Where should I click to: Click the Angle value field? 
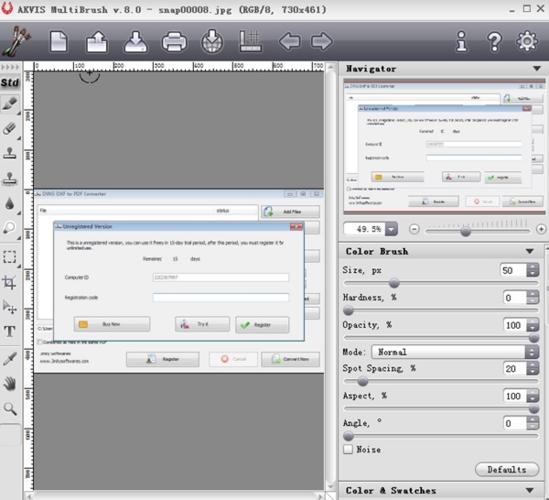click(515, 423)
